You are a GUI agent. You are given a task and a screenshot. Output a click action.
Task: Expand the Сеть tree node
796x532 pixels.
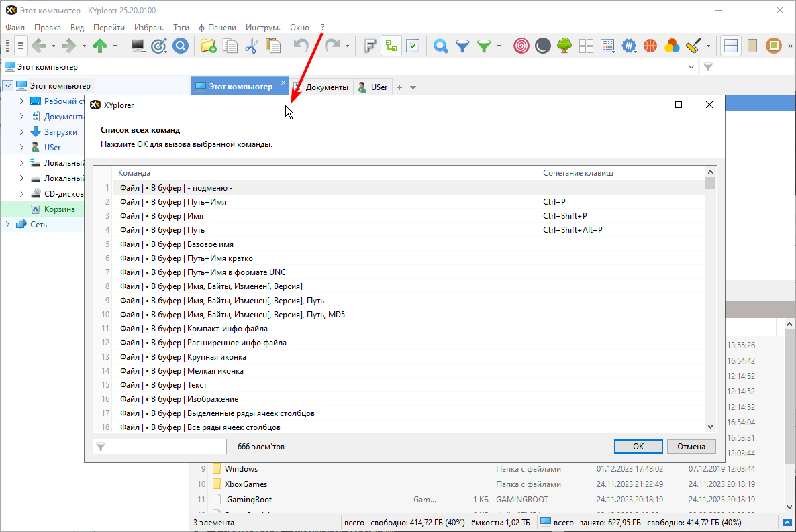(7, 224)
